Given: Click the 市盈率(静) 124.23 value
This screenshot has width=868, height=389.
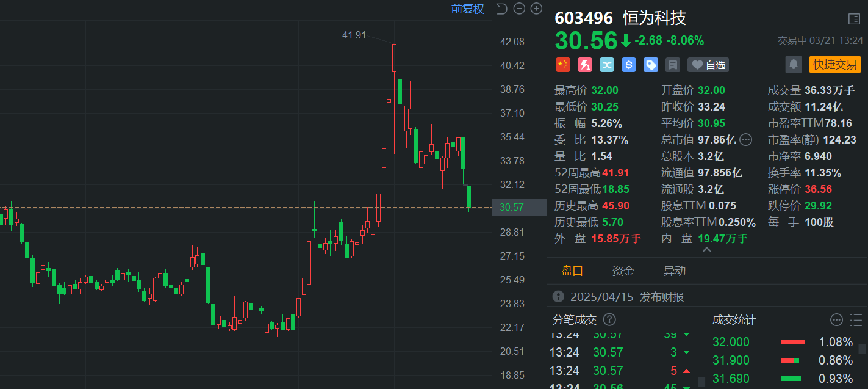Looking at the screenshot, I should click(x=839, y=140).
